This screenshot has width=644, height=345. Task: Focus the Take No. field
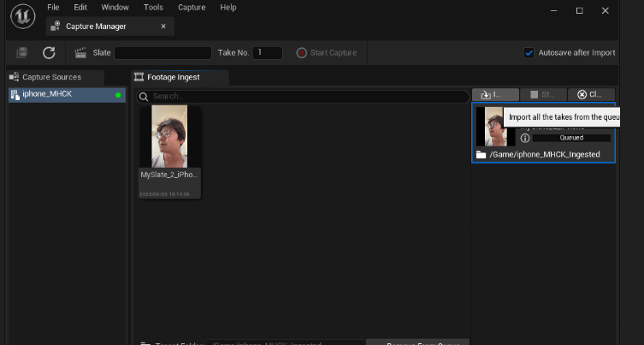tap(268, 52)
